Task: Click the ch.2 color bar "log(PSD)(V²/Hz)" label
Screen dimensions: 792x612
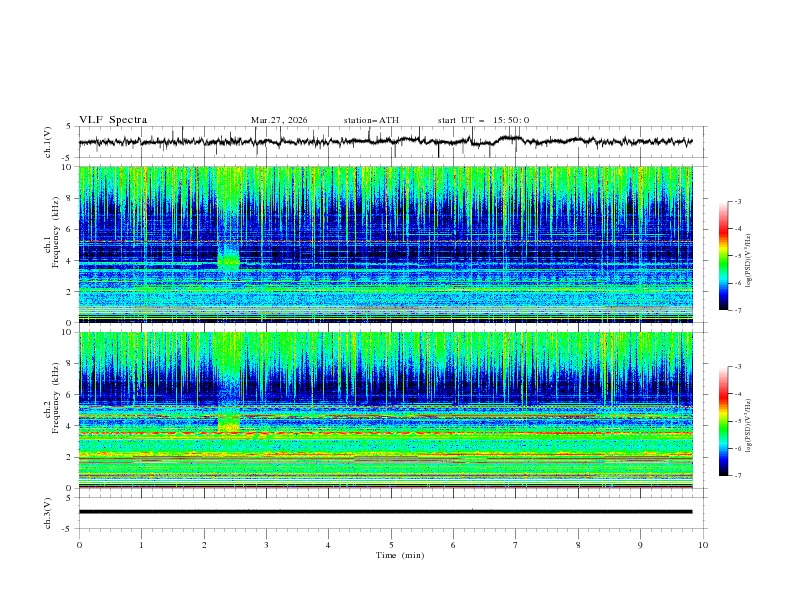Action: tap(748, 426)
